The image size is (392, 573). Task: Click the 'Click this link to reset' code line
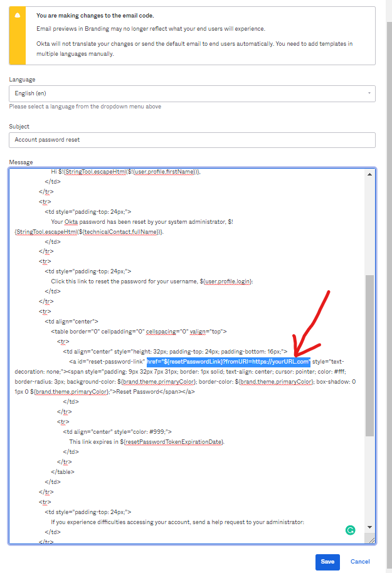[x=151, y=281]
